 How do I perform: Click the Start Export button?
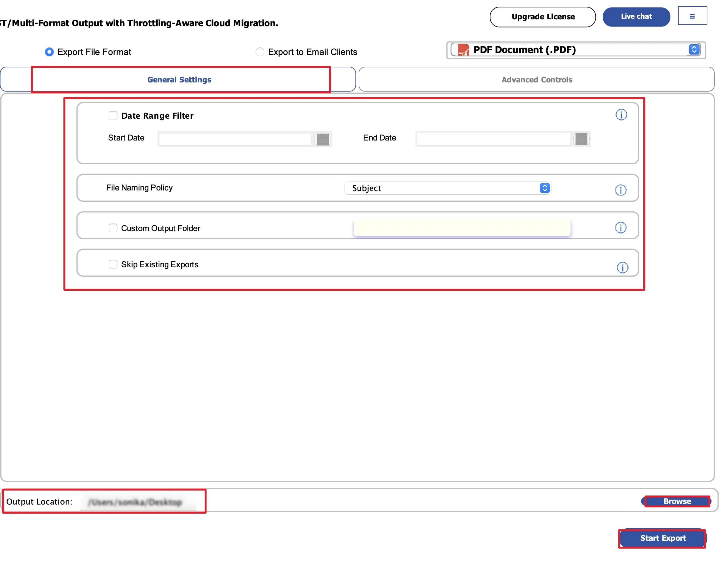[x=662, y=538]
